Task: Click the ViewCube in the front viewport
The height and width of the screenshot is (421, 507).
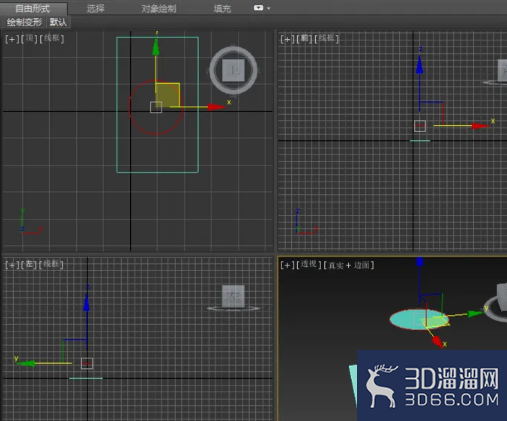Action: pos(502,70)
